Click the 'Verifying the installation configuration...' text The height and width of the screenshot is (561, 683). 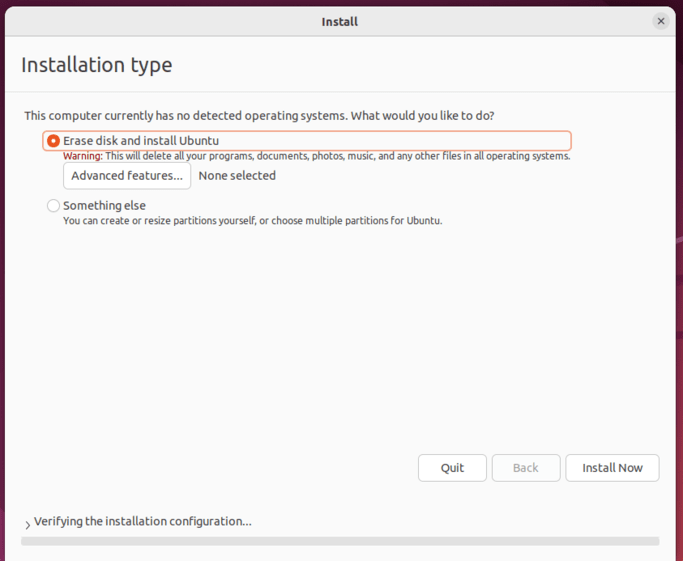[143, 522]
